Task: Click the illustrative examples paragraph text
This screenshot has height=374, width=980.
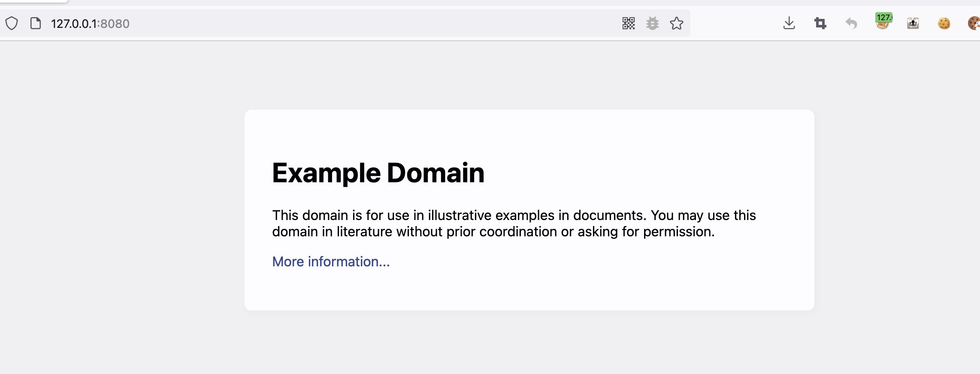Action: (x=514, y=223)
